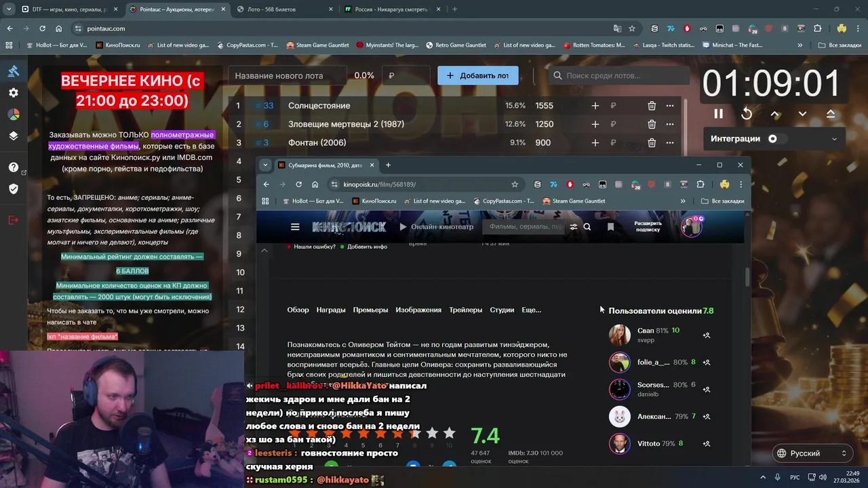This screenshot has width=868, height=488.
Task: Open Kinopoisk search filters icon
Action: click(574, 227)
